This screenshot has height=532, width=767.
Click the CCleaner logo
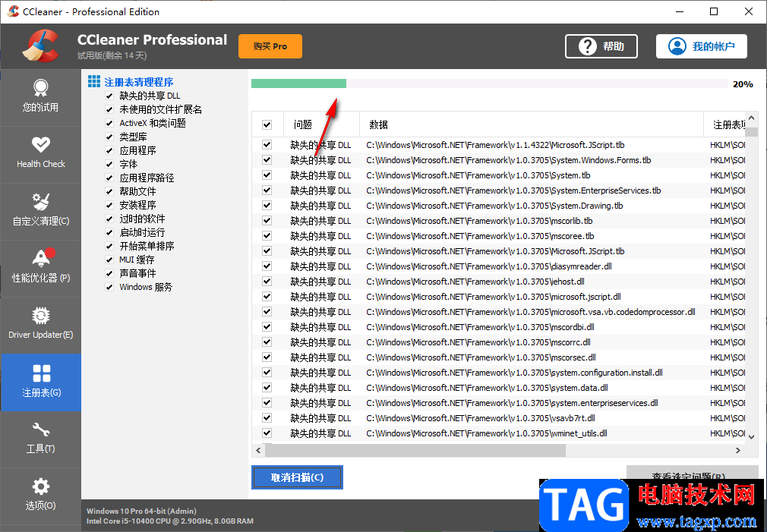coord(39,46)
